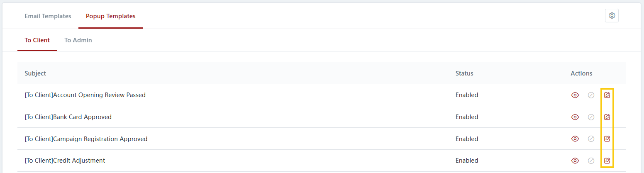Preview the Bank Card Approved template
The image size is (644, 173).
575,117
